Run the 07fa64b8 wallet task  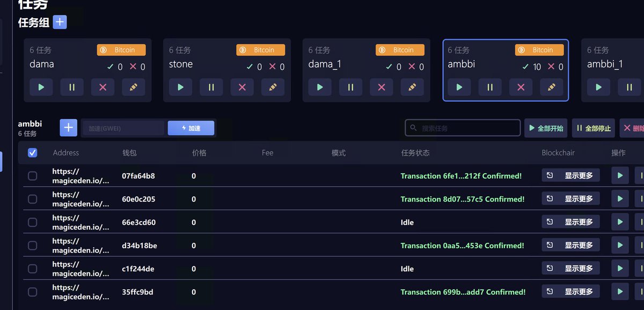(620, 175)
